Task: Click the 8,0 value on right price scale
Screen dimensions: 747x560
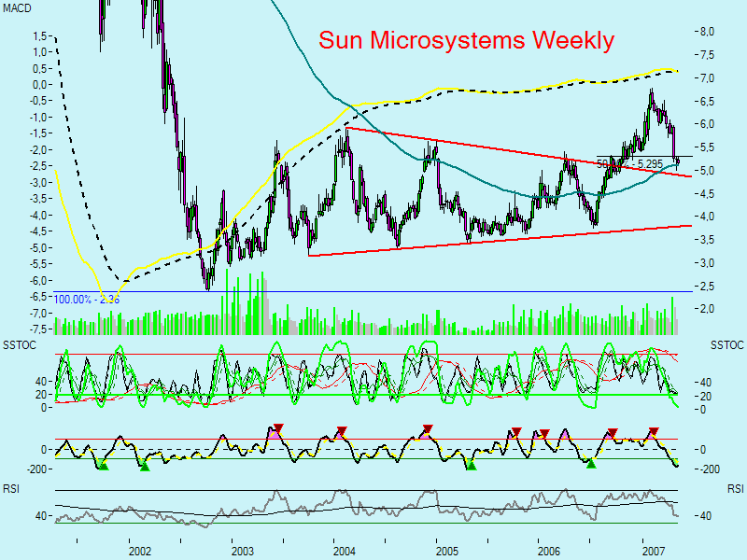Action: (707, 32)
